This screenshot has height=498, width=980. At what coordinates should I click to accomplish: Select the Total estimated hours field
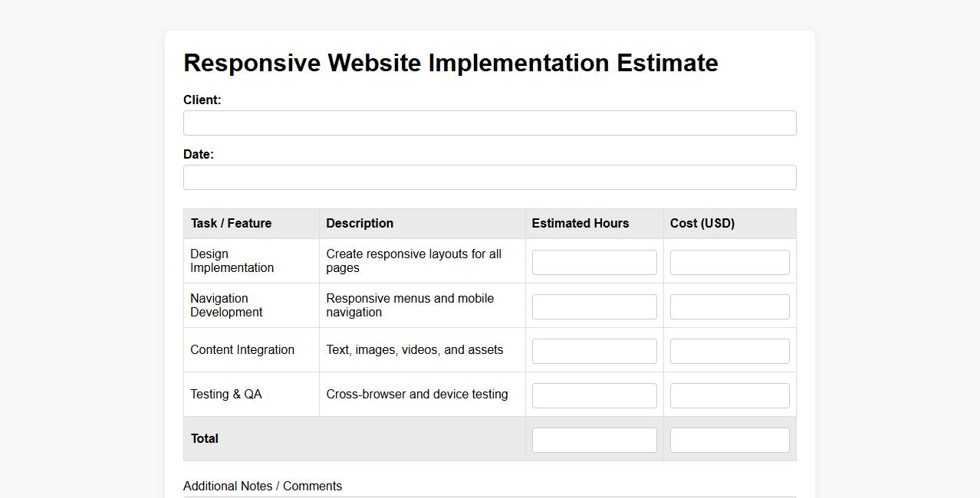pos(594,440)
